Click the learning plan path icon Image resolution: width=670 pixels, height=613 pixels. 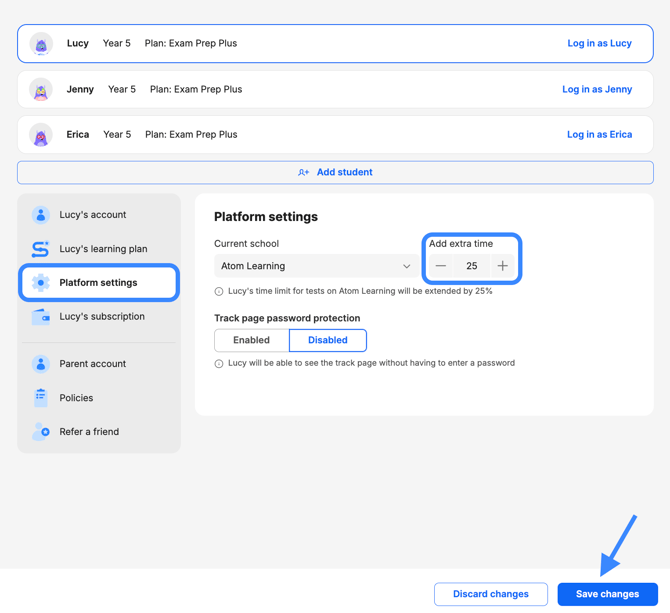pos(41,249)
